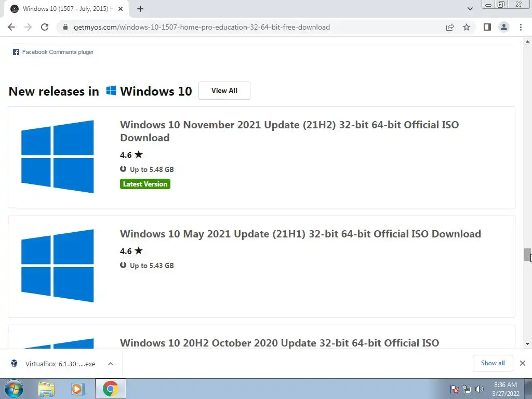Viewport: 532px width, 399px height.
Task: Click the Facebook Comments plugin link
Action: tap(58, 52)
